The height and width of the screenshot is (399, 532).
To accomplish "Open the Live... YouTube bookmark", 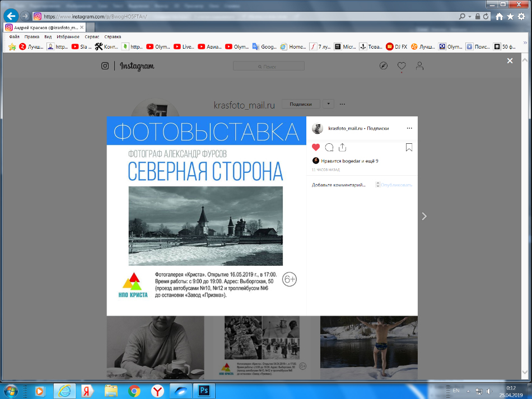I will click(x=184, y=47).
